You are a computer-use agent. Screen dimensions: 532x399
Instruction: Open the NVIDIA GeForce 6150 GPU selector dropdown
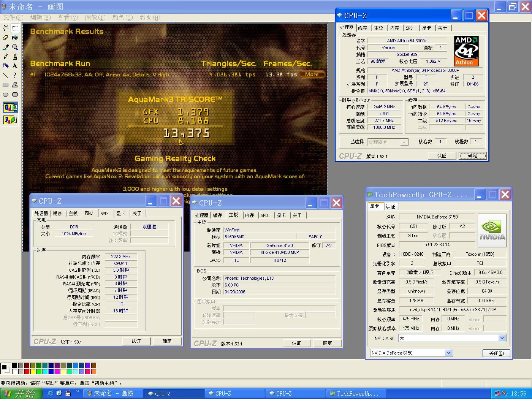[x=448, y=353]
